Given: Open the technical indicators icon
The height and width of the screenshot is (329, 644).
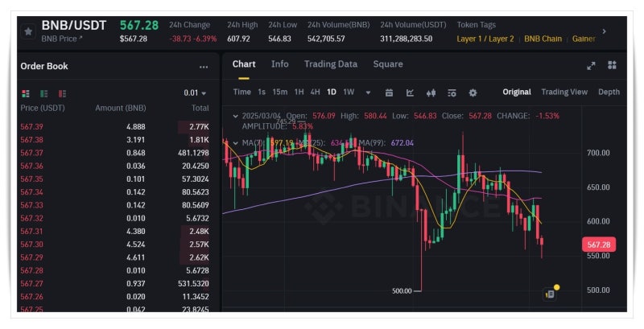Looking at the screenshot, I should coord(410,93).
